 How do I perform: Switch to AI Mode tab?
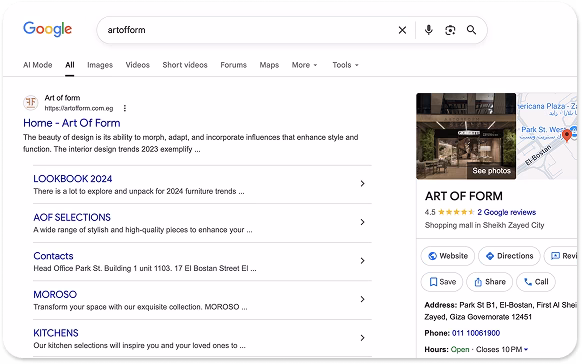[x=37, y=65]
